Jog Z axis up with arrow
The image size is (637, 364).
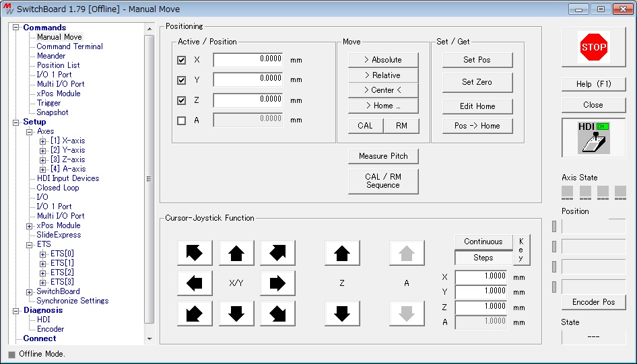pyautogui.click(x=342, y=253)
